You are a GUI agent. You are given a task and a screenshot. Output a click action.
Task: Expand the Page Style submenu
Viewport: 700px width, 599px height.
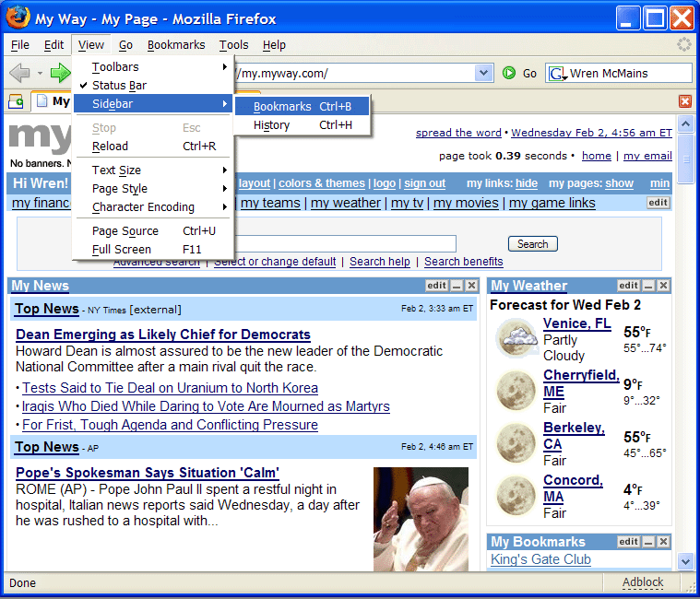click(x=153, y=188)
